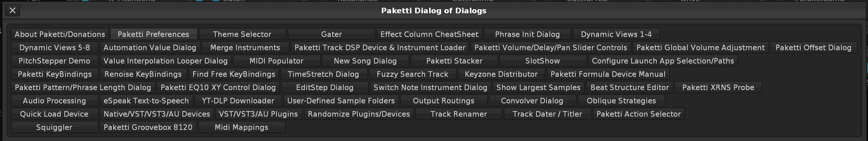The width and height of the screenshot is (868, 141).
Task: Open Paketti Preferences
Action: [x=154, y=34]
